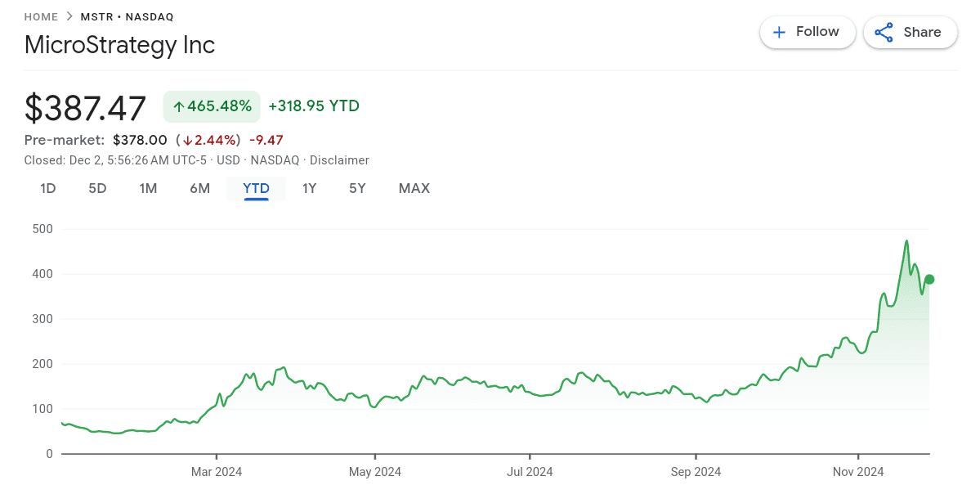Screen dimensions: 980x494
Task: Click the share icon on Share button
Action: pos(884,32)
